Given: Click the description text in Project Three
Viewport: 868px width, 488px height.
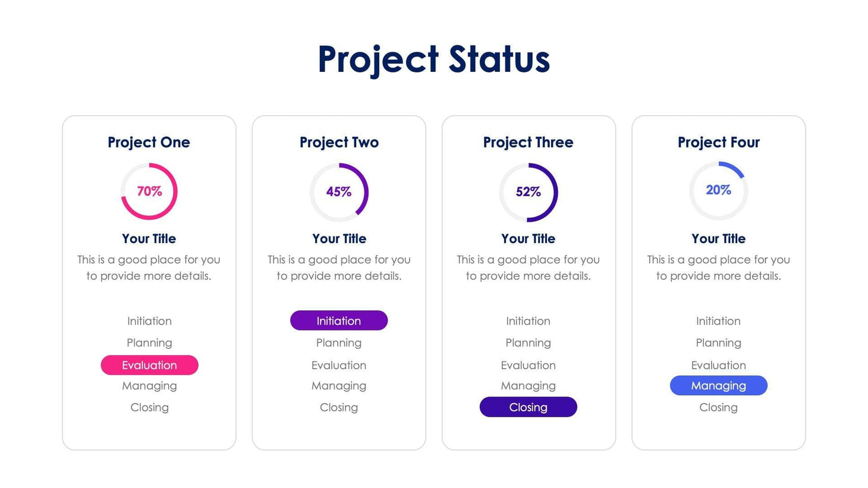Looking at the screenshot, I should pos(528,267).
